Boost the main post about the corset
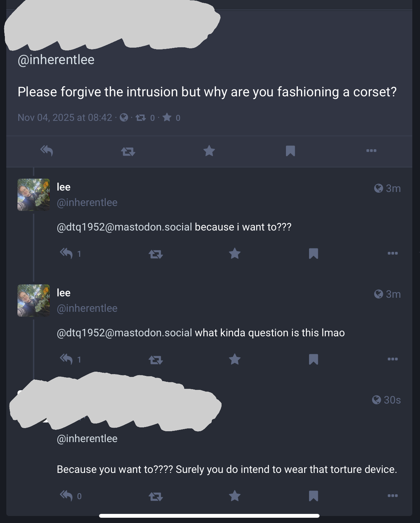The height and width of the screenshot is (523, 420). (128, 151)
